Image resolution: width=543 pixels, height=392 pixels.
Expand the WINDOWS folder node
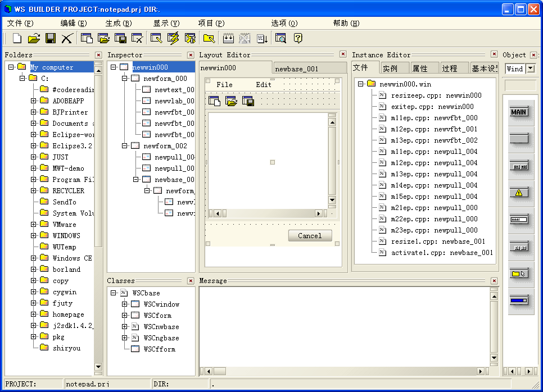click(33, 235)
